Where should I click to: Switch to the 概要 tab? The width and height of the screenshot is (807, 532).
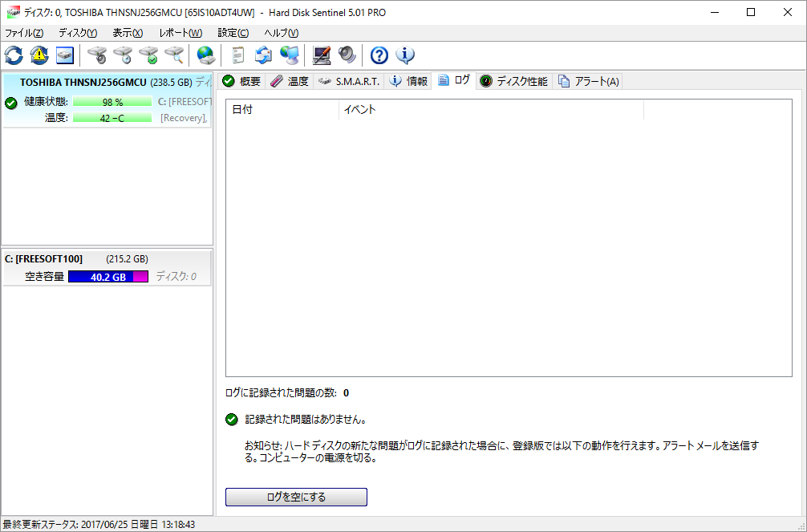tap(241, 81)
